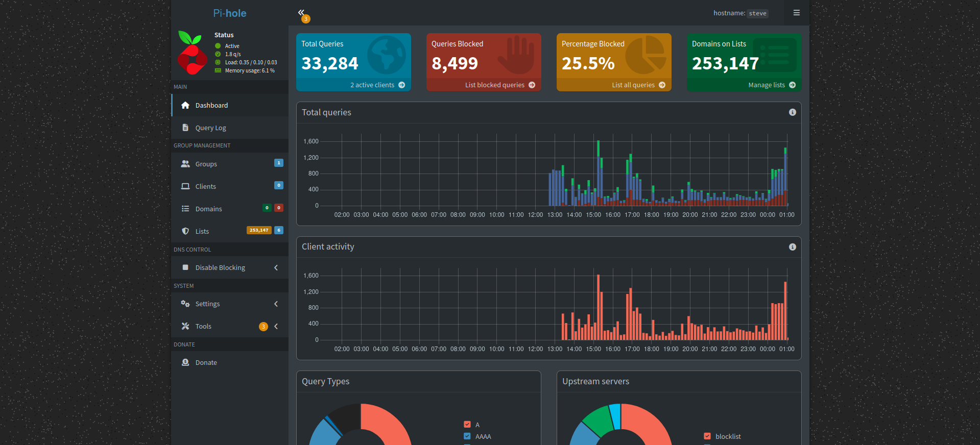Click the 'Memory usage: 6.1 %' status text
980x445 pixels.
250,70
